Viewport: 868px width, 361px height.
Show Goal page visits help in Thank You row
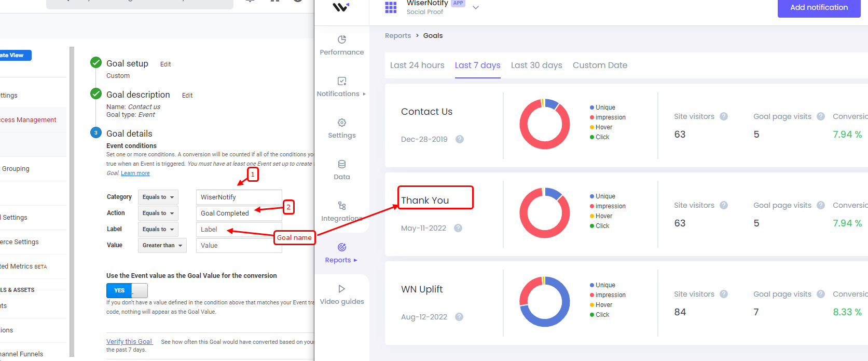tap(821, 205)
